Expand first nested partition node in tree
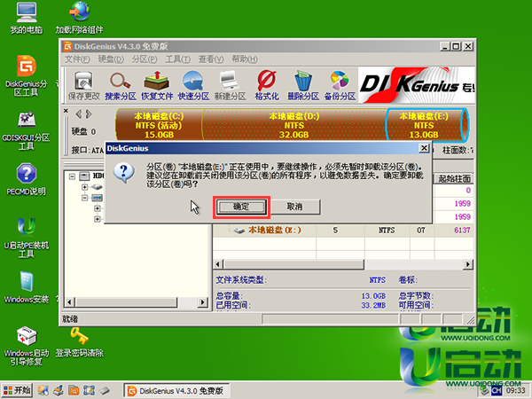This screenshot has width=532, height=399. (98, 208)
